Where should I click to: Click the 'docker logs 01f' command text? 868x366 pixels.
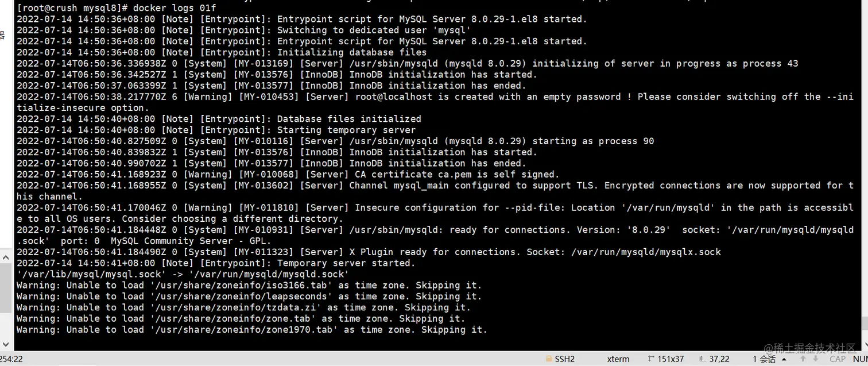click(175, 8)
